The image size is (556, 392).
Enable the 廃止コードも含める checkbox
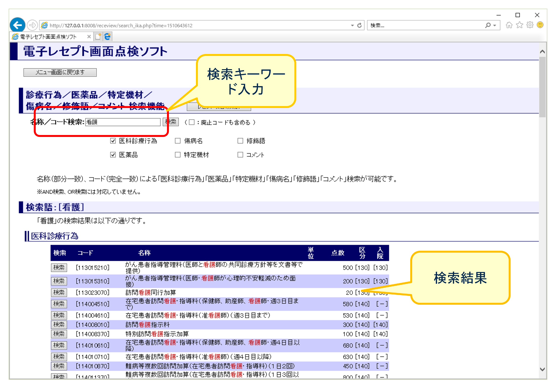pos(192,122)
